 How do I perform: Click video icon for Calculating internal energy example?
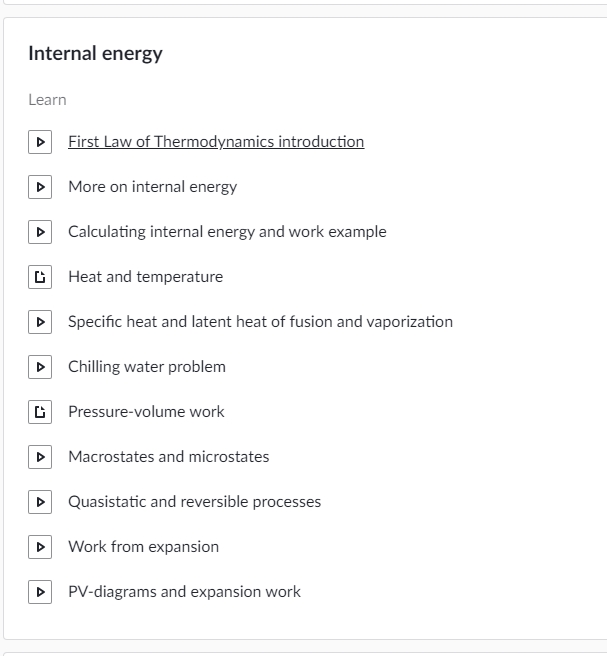tap(40, 232)
